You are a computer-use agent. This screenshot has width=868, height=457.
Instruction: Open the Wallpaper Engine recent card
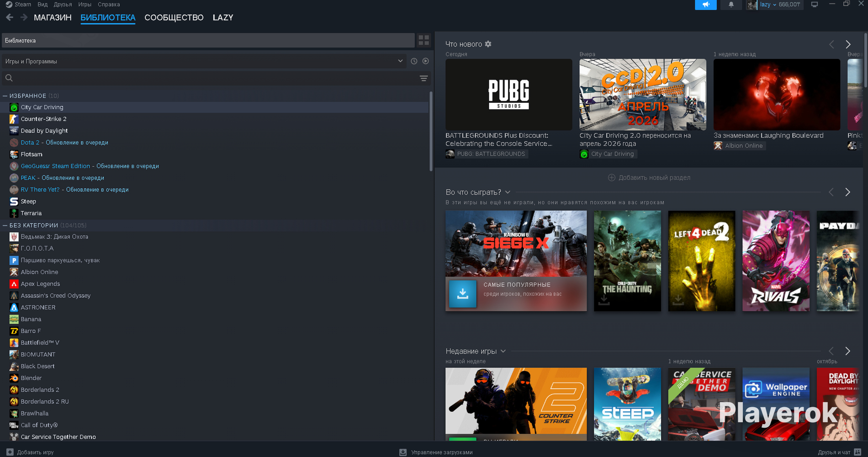[x=776, y=404]
